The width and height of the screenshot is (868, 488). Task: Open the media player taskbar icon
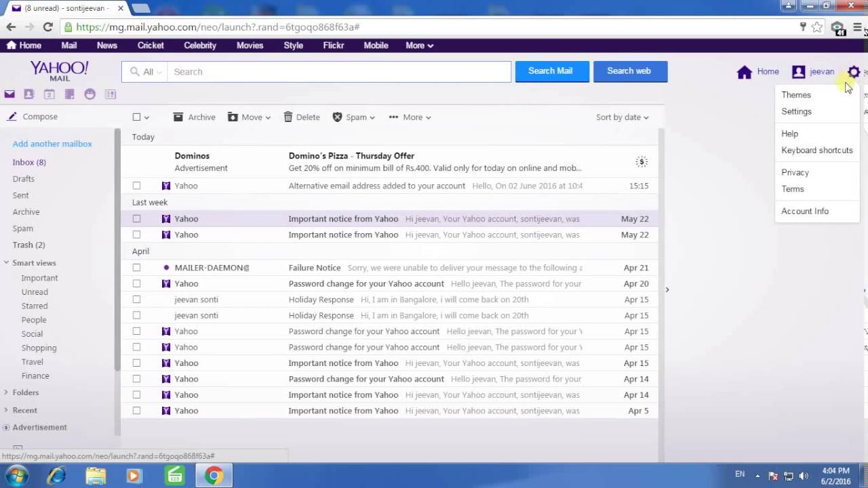click(x=134, y=476)
